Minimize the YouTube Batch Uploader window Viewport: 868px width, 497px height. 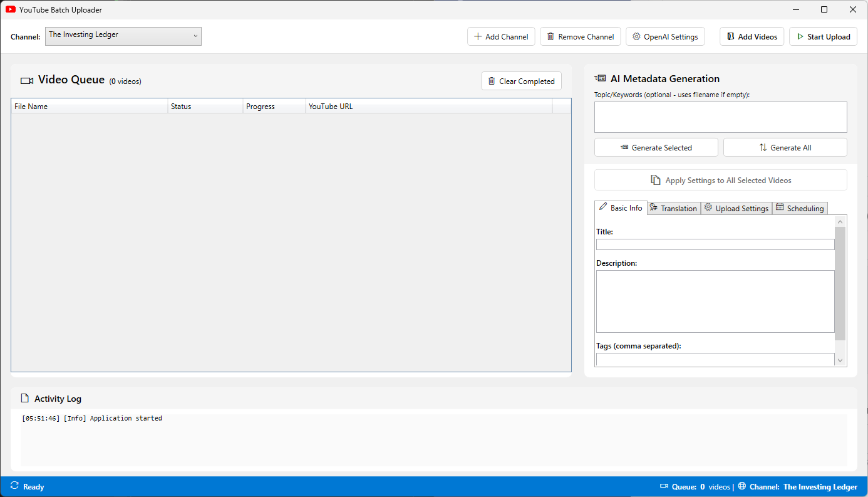[796, 9]
